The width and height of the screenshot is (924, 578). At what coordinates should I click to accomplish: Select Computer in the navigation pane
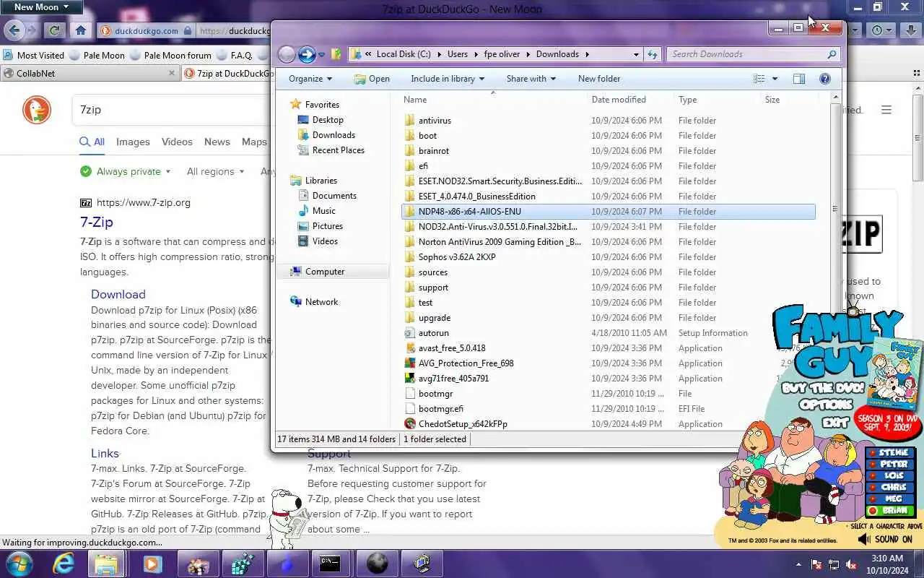click(x=325, y=272)
